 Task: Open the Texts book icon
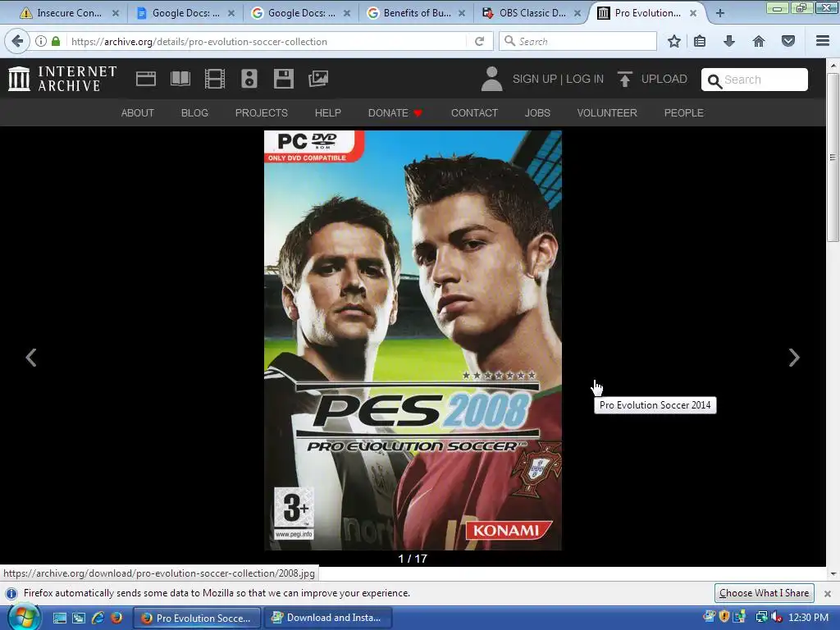(180, 79)
